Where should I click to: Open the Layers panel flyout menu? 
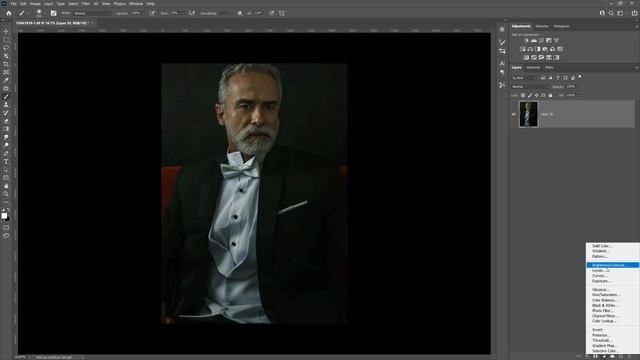(x=636, y=67)
